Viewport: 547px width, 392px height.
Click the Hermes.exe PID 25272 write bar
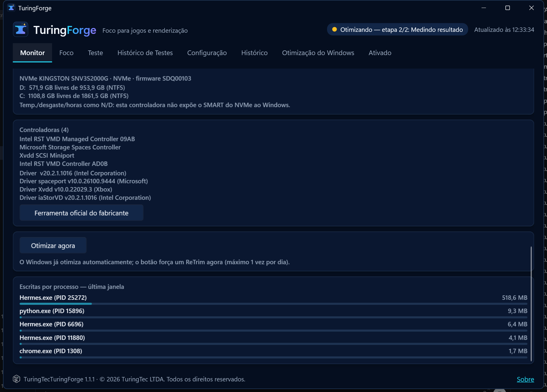(x=273, y=304)
